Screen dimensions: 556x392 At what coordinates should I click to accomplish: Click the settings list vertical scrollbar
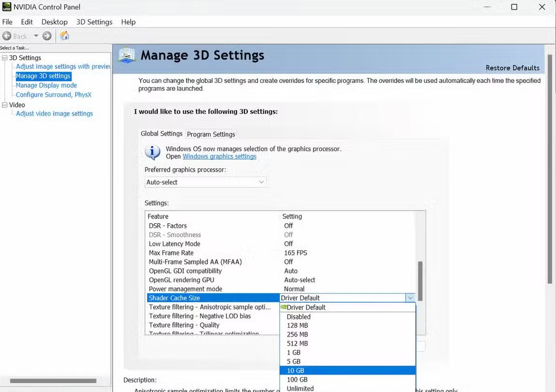click(420, 281)
